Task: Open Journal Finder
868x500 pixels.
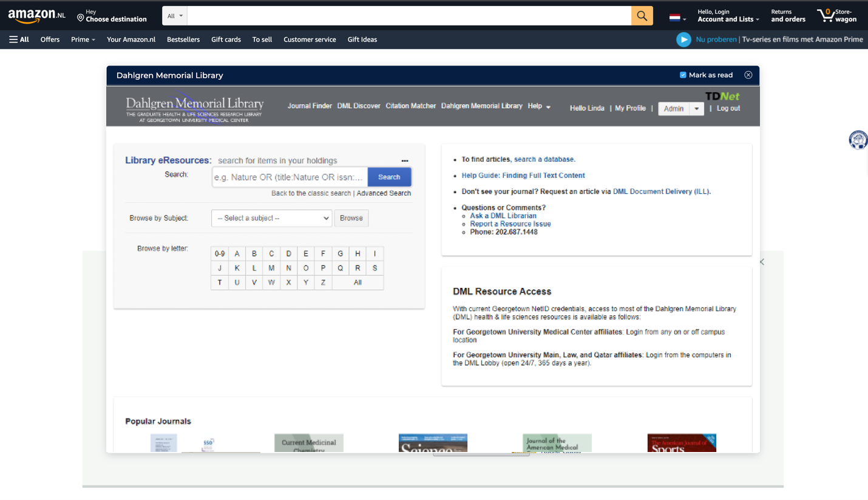Action: click(310, 106)
